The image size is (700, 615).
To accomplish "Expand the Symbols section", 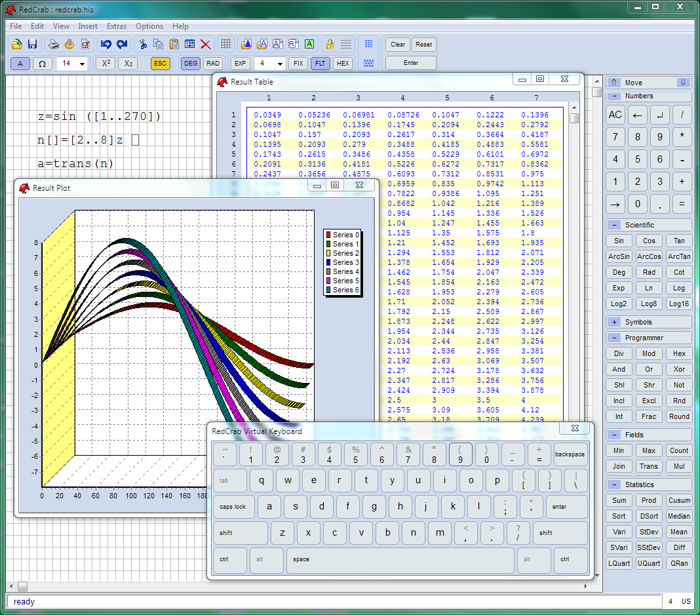I will [x=615, y=322].
